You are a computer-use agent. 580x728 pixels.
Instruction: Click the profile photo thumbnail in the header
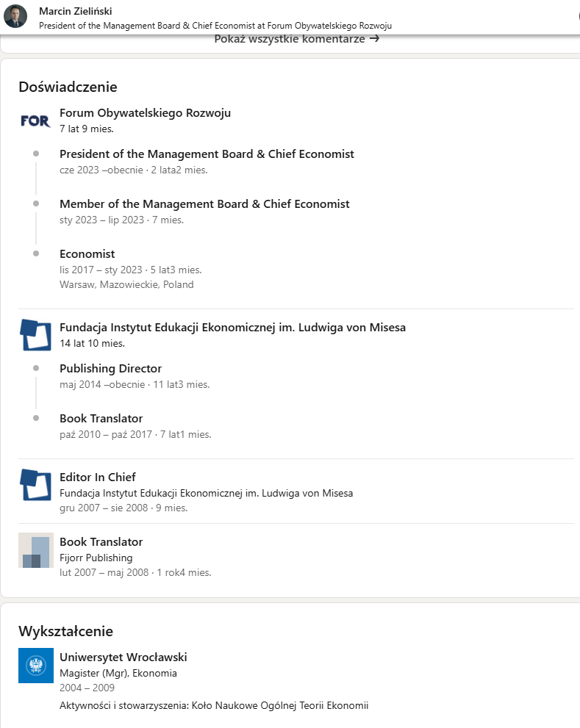click(x=15, y=16)
